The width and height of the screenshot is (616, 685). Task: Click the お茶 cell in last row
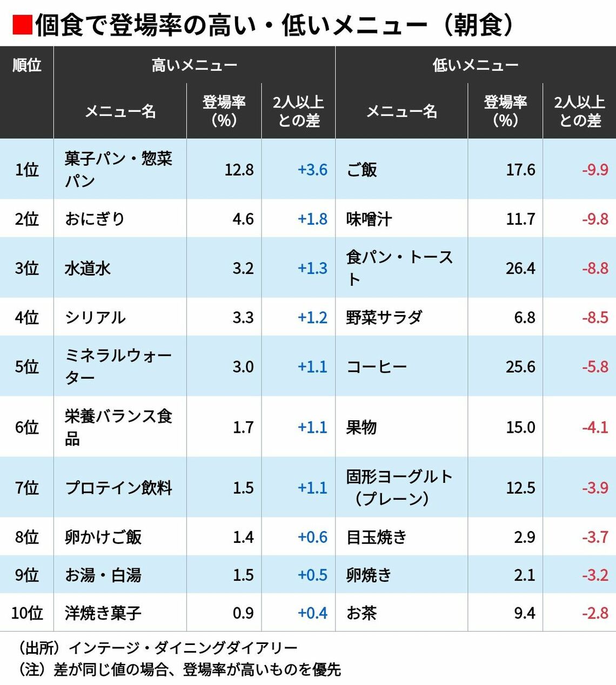click(361, 613)
